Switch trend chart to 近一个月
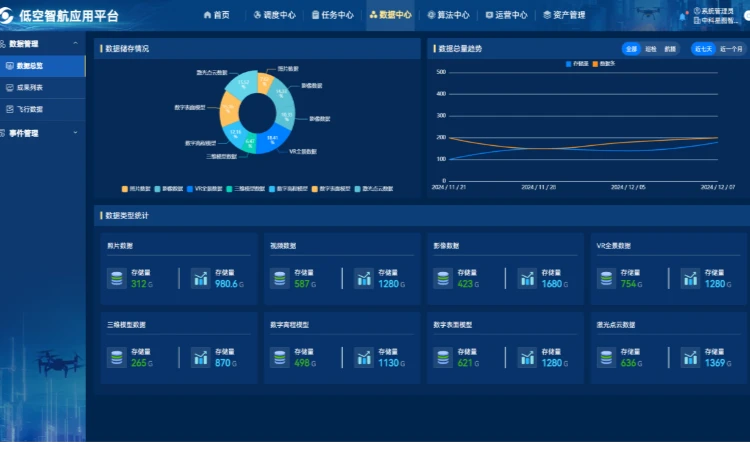This screenshot has height=450, width=750. click(x=731, y=48)
